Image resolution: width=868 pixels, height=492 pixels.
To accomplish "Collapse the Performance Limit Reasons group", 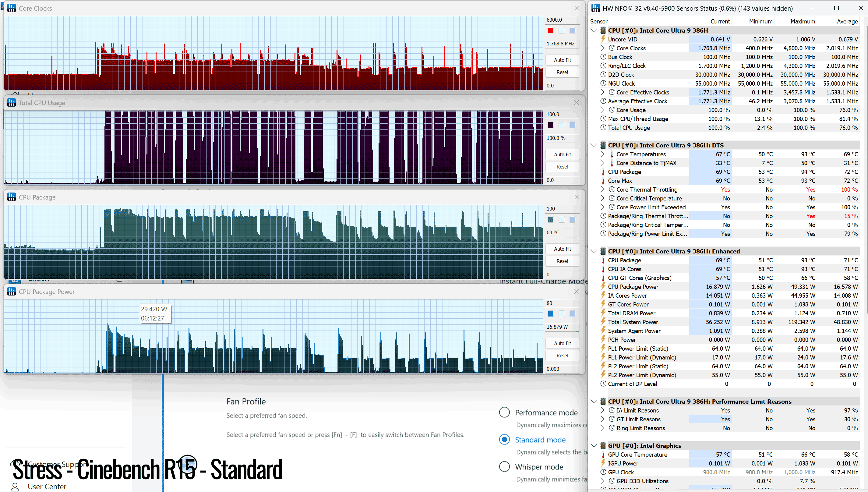I will pyautogui.click(x=594, y=402).
